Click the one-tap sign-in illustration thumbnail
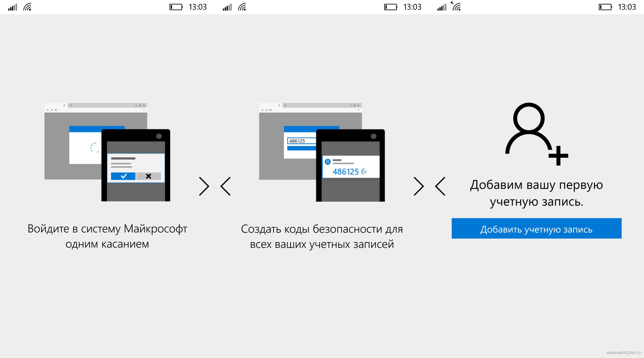The width and height of the screenshot is (644, 358). [x=107, y=152]
